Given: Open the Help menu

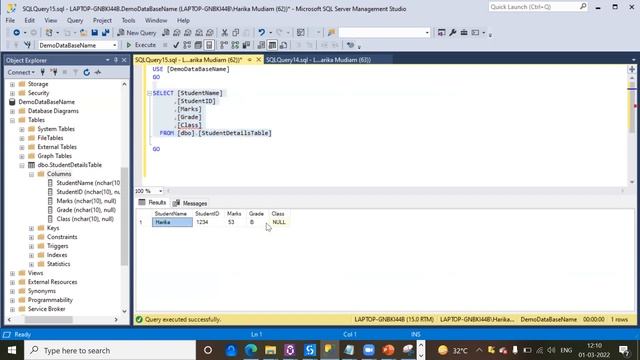Looking at the screenshot, I should tap(183, 20).
